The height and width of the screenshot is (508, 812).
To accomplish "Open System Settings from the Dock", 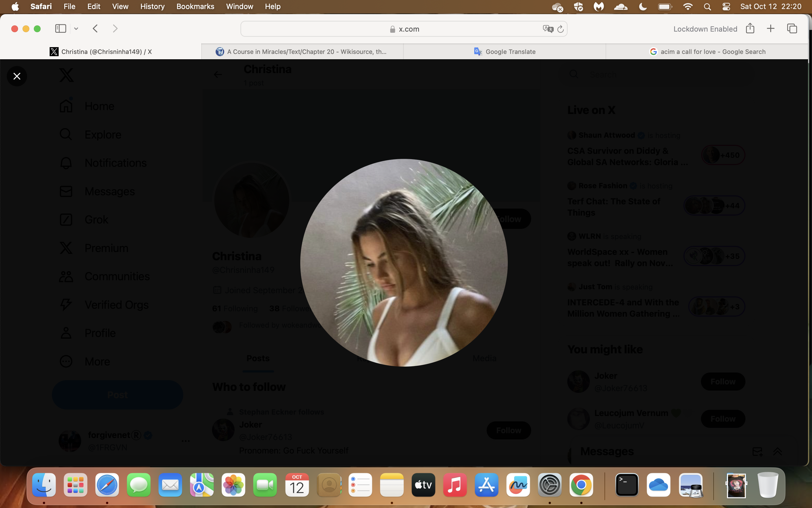I will coord(550,485).
